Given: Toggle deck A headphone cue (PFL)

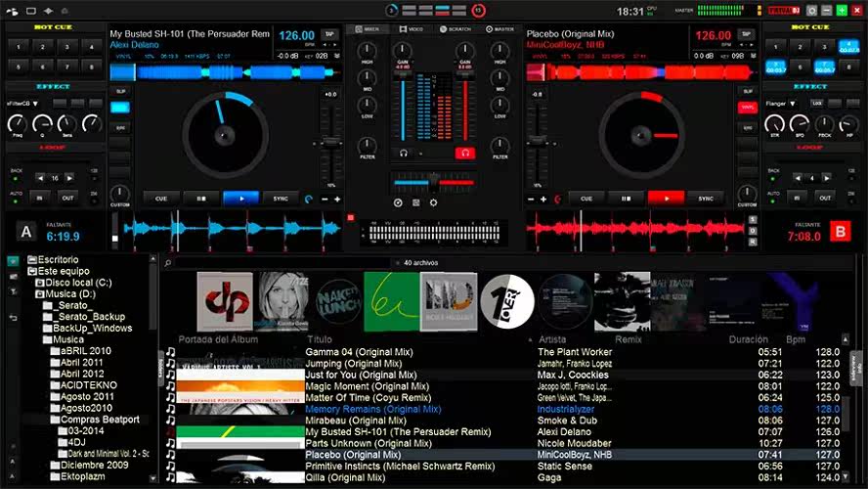Looking at the screenshot, I should (x=404, y=154).
